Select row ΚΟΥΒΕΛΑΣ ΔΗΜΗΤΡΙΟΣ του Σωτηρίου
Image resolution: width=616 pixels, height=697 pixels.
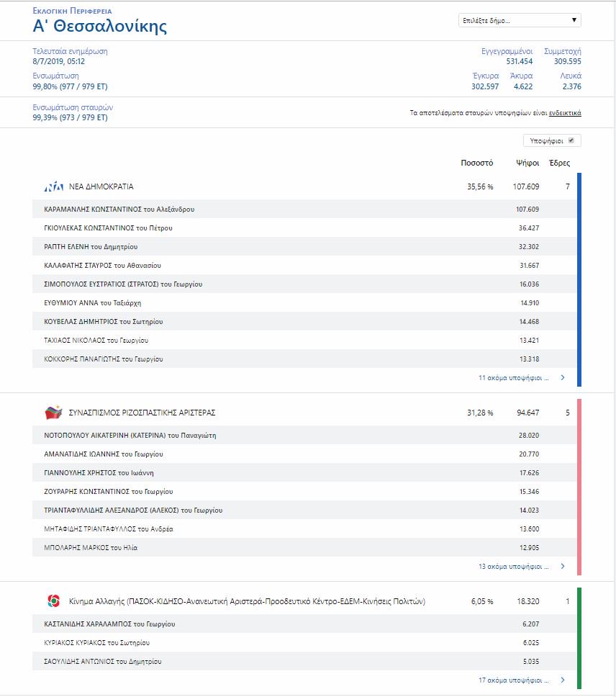pyautogui.click(x=304, y=321)
